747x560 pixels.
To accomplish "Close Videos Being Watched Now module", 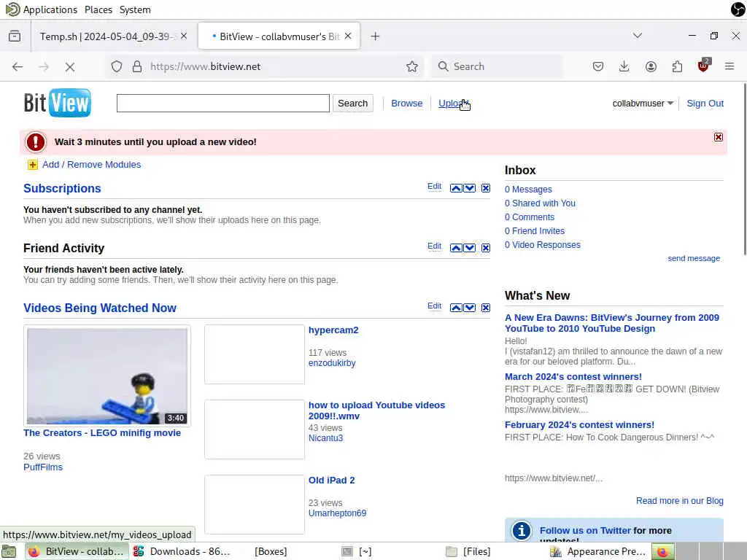I will click(x=485, y=308).
